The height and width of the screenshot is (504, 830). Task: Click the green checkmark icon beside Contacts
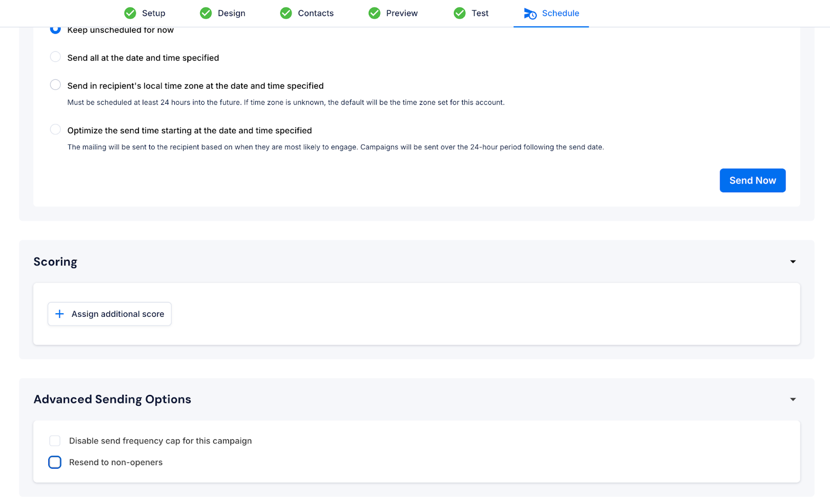[286, 13]
